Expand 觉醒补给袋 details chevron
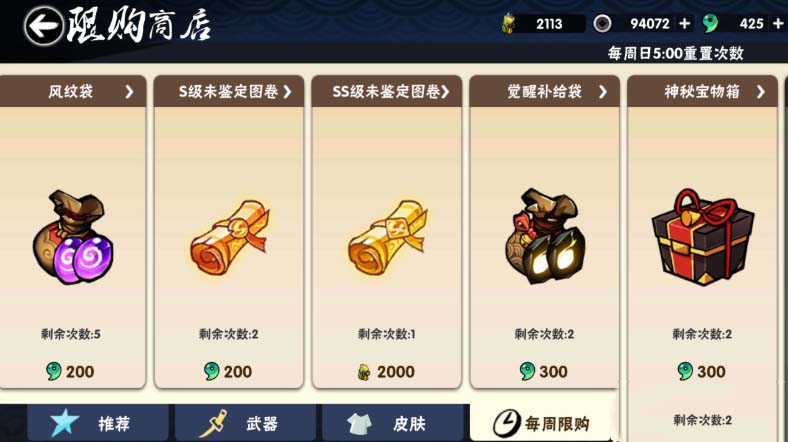The height and width of the screenshot is (442, 788). point(603,91)
